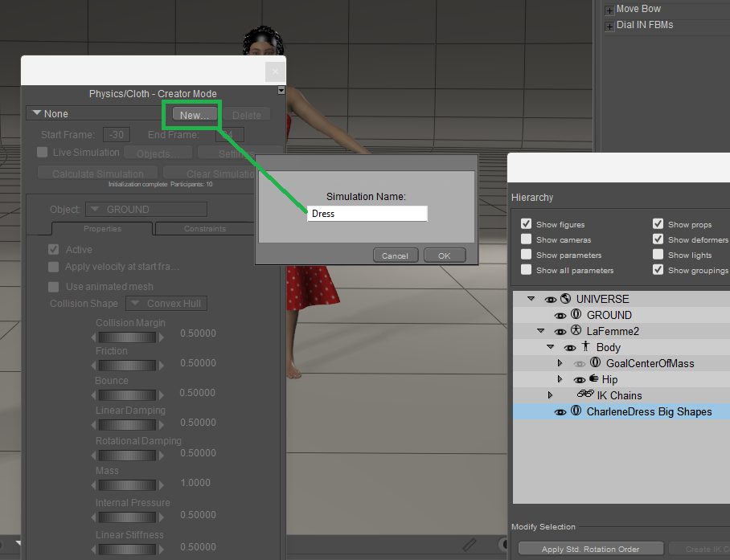This screenshot has height=560, width=730.
Task: Click the Hip body part icon
Action: point(593,379)
